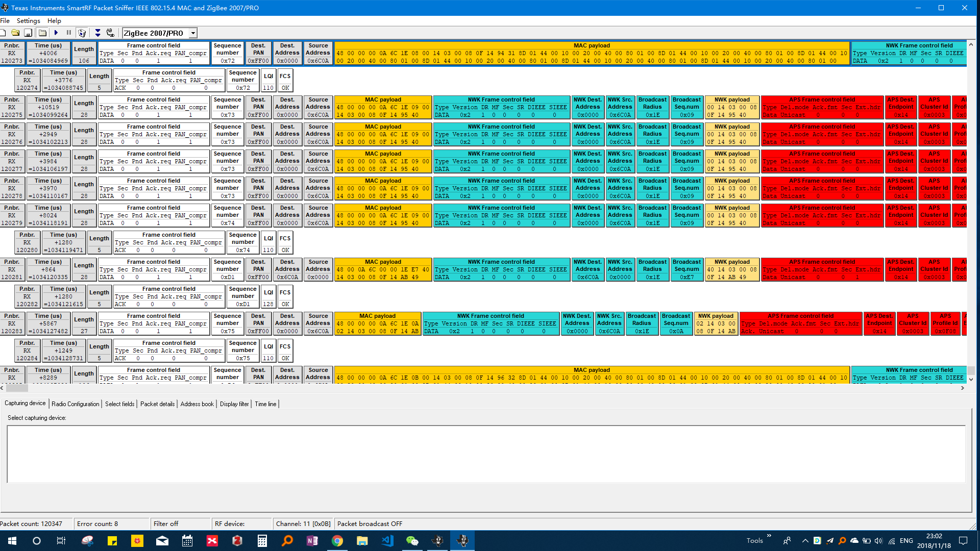Open the Settings menu
980x551 pixels.
point(28,21)
